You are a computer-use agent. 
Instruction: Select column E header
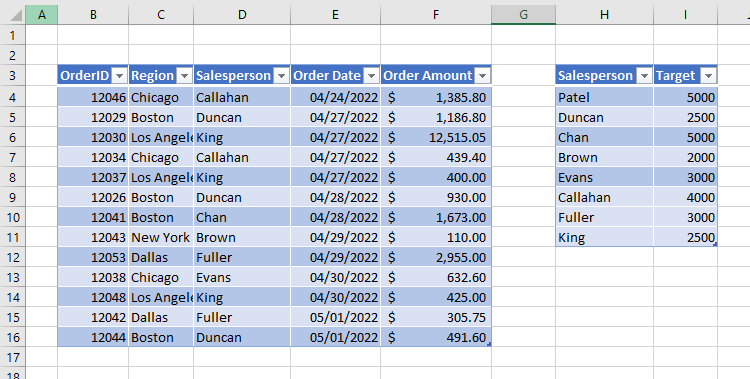335,15
